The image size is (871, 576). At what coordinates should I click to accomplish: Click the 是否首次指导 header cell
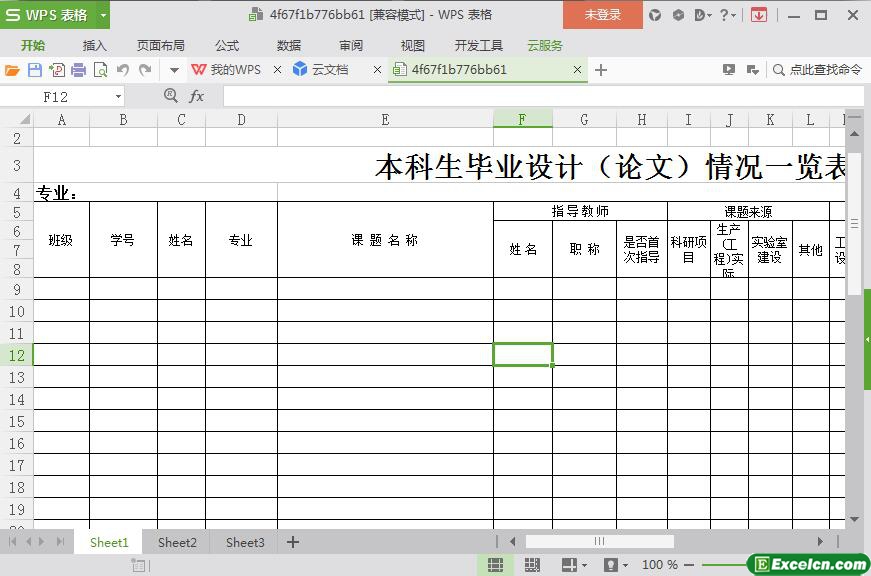pos(642,249)
